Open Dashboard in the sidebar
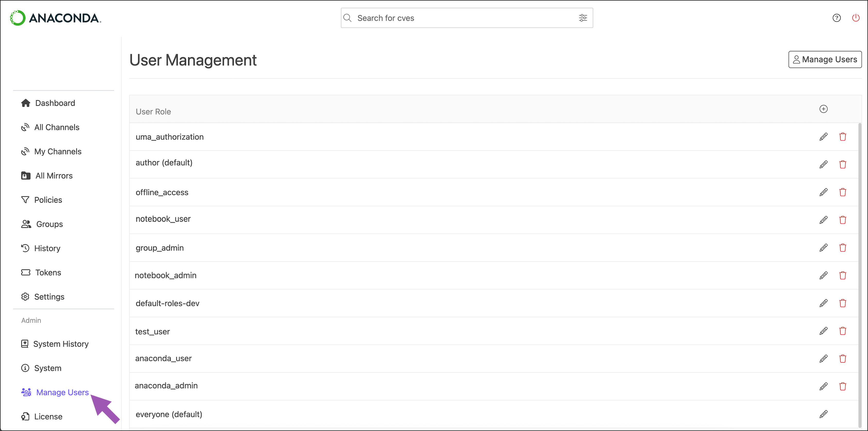This screenshot has height=431, width=868. click(55, 103)
